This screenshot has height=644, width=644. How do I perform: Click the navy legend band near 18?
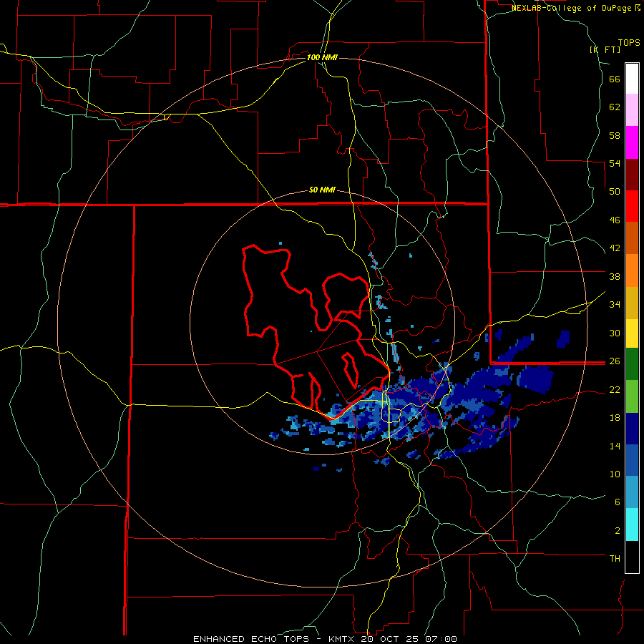[632, 429]
